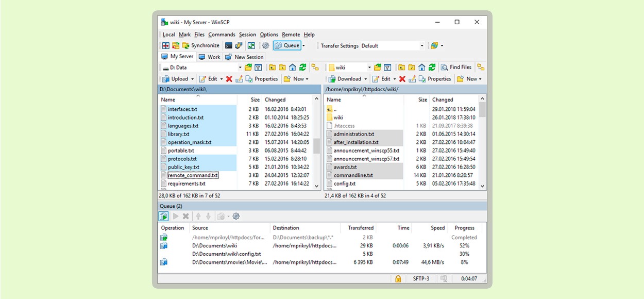
Task: Expand the Upload dropdown arrow
Action: (192, 79)
